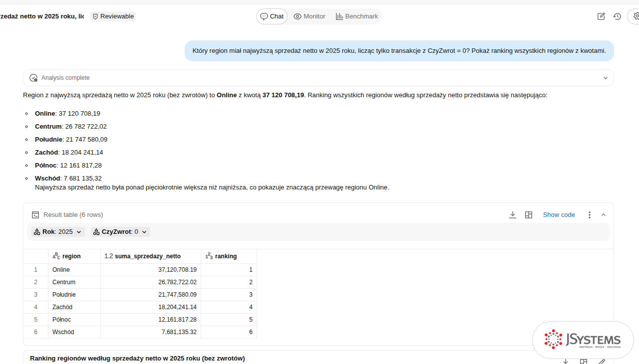Click the value 12,161,817.28 in the table
Viewport: 639px width, 364px height.
177,320
